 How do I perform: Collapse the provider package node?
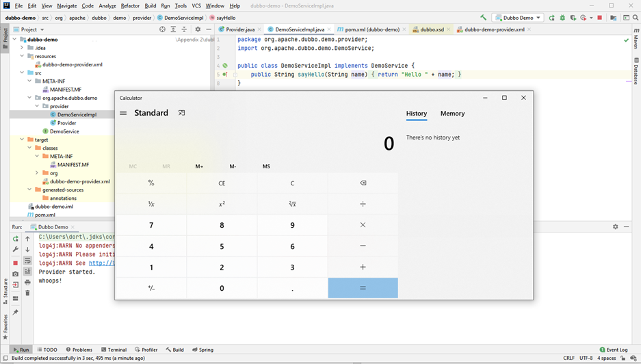pyautogui.click(x=37, y=106)
